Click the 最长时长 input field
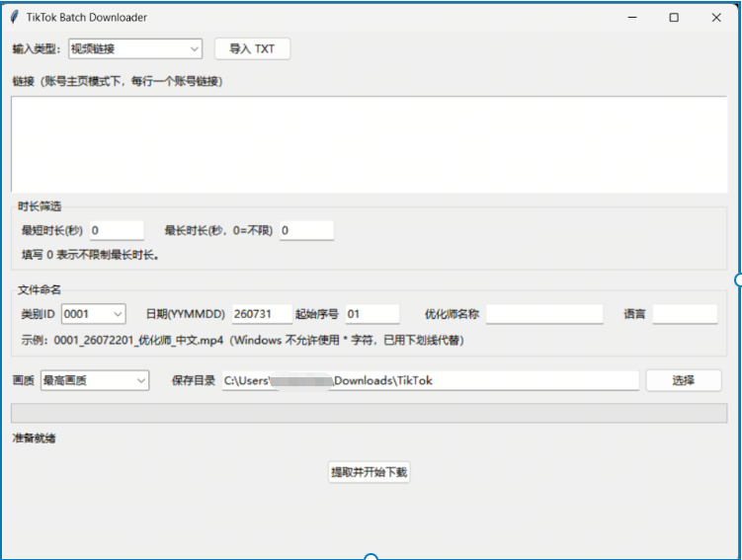 [306, 230]
